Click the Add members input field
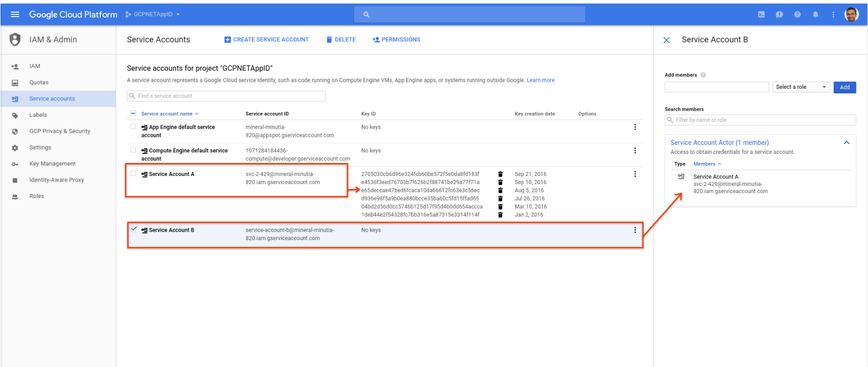Screen dimensions: 868x367 [716, 87]
